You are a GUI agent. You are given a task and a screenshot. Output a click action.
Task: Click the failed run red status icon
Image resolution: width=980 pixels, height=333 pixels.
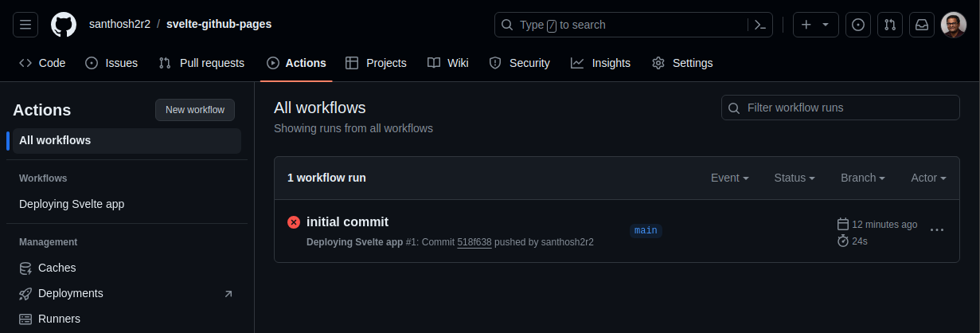tap(294, 222)
